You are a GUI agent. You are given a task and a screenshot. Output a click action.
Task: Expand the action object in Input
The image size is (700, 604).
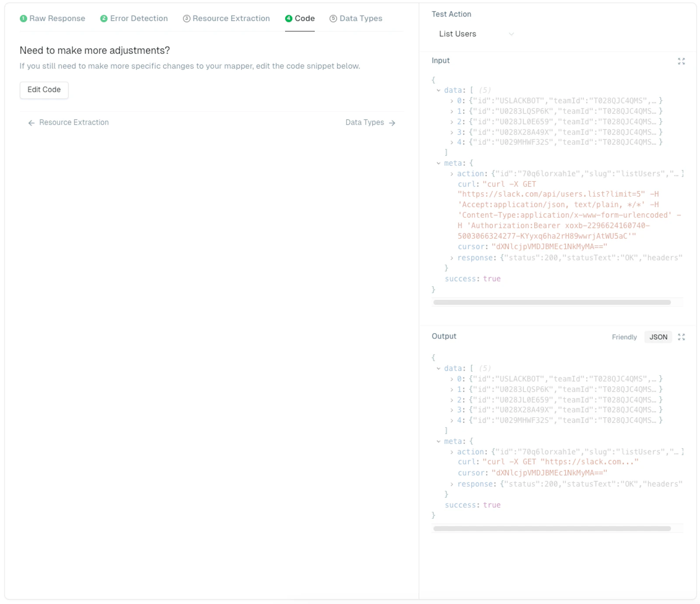tap(451, 174)
